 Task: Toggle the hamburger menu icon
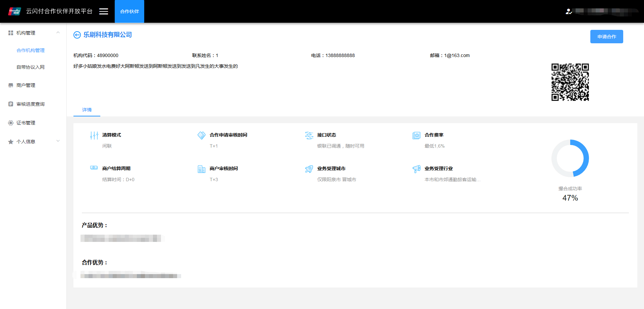pos(104,11)
